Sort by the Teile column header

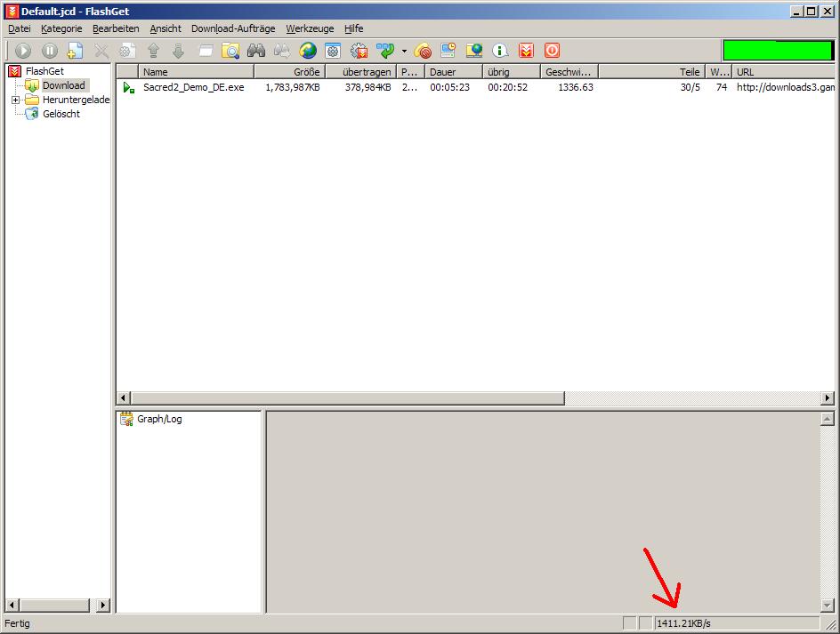[650, 72]
